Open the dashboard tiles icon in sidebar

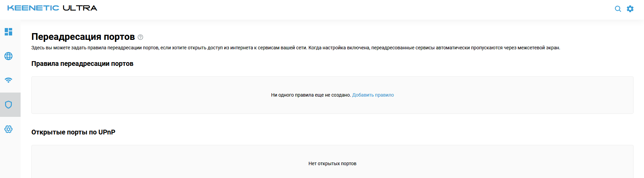pos(8,32)
